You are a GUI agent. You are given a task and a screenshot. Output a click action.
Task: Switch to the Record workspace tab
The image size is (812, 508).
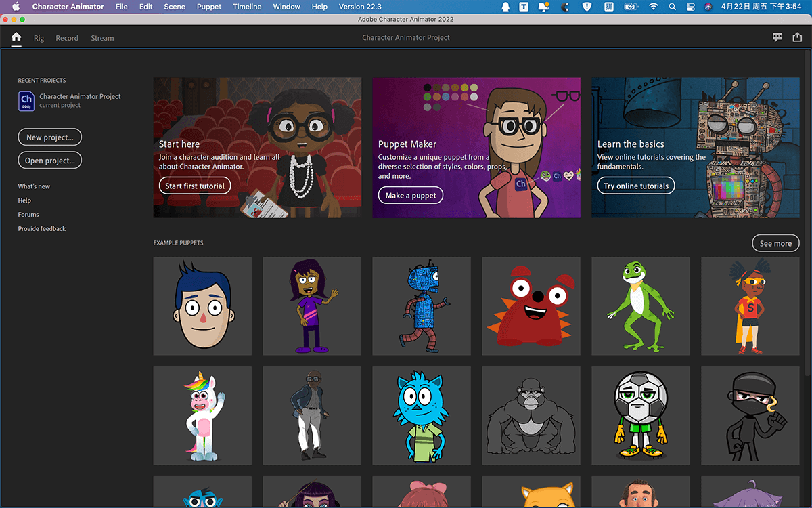pyautogui.click(x=67, y=38)
